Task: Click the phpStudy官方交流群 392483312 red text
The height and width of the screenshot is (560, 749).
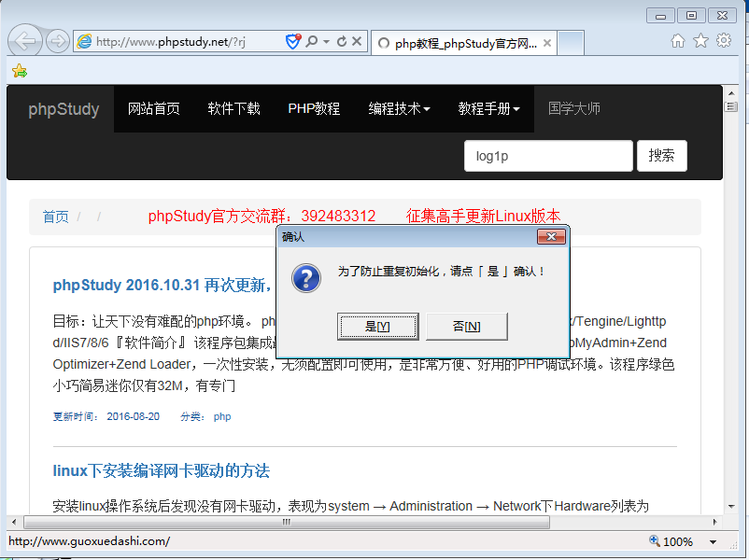Action: pyautogui.click(x=261, y=217)
